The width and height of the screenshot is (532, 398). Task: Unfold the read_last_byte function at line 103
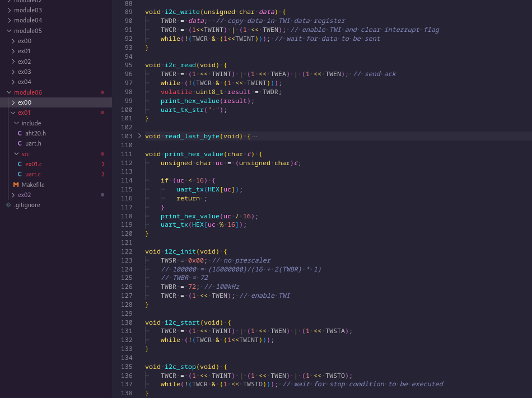(x=139, y=136)
